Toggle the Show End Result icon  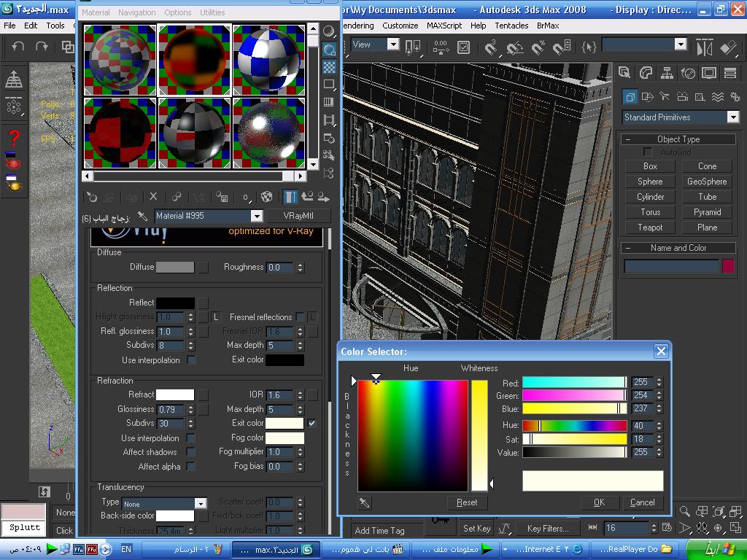(290, 197)
